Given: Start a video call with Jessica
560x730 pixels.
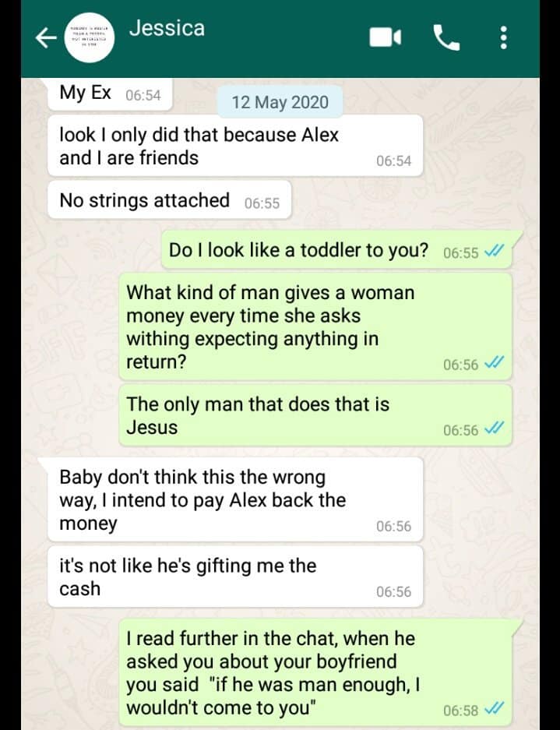Looking at the screenshot, I should coord(385,37).
